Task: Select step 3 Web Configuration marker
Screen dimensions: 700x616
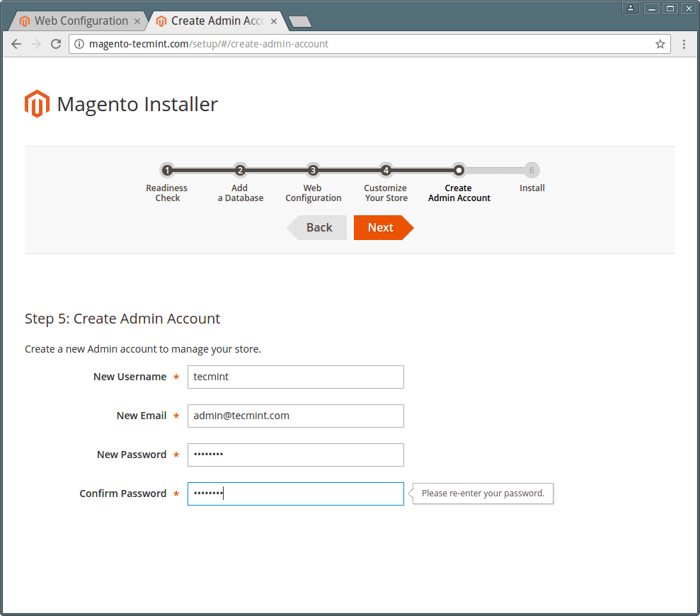Action: point(313,170)
